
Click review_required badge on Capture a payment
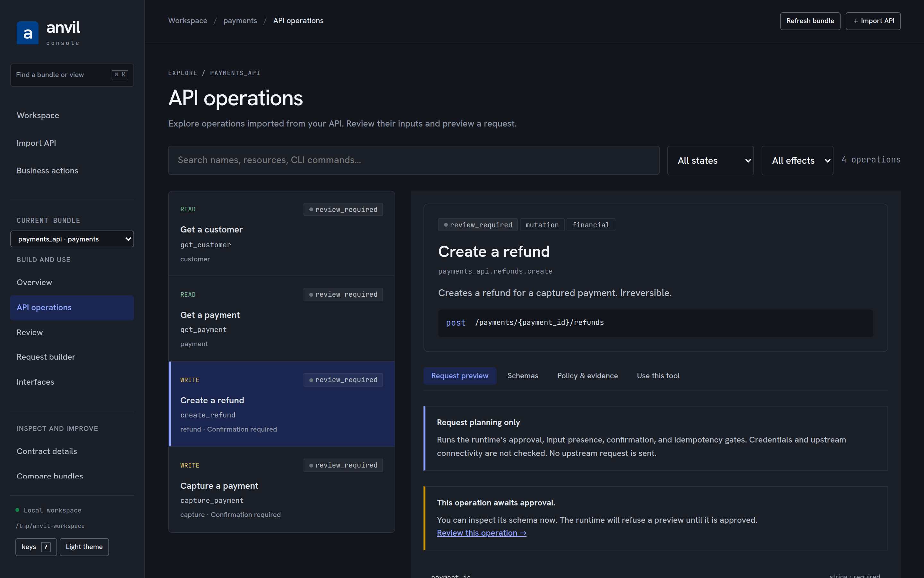[x=343, y=465]
